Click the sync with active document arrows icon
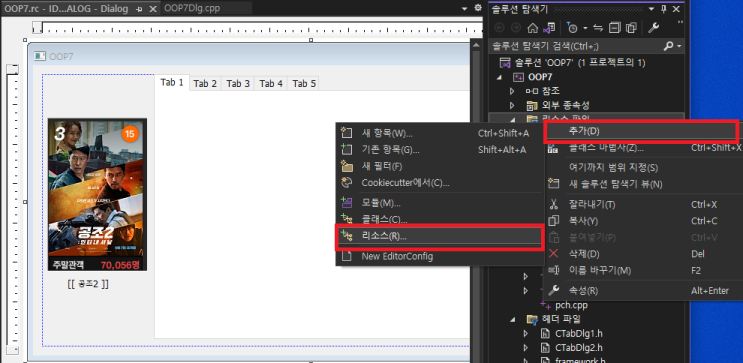This screenshot has height=363, width=743. click(x=598, y=28)
